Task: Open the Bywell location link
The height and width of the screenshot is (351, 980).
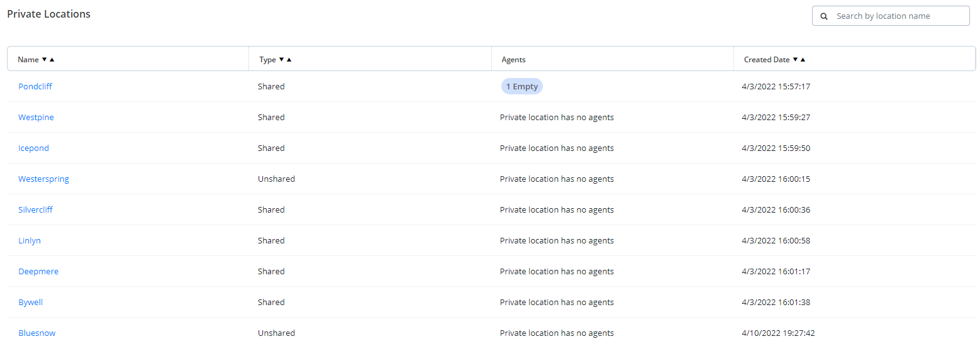Action: click(x=30, y=302)
